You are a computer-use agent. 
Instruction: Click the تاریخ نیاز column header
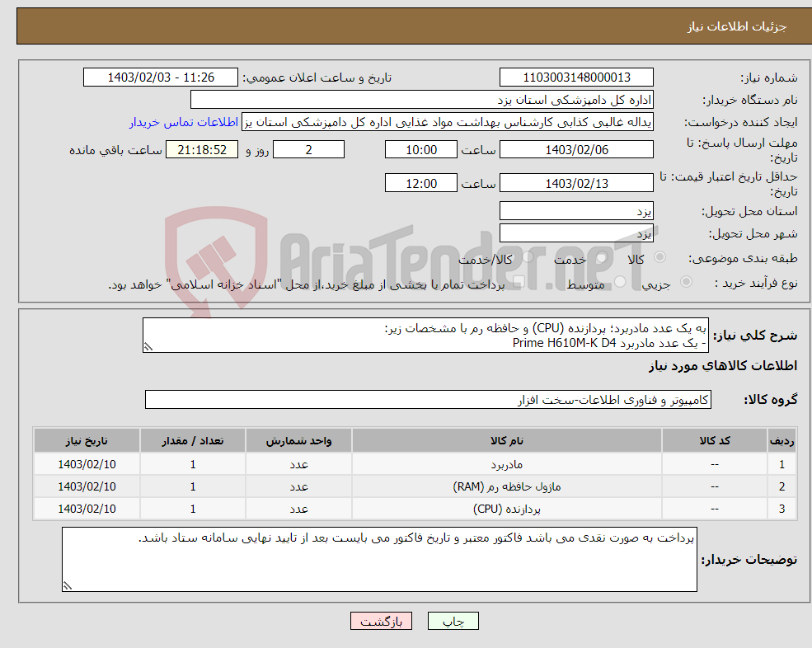coord(87,440)
